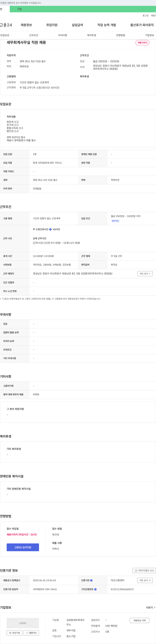Click the help icon beside 구인인증번호
The height and width of the screenshot is (644, 156).
point(95,589)
